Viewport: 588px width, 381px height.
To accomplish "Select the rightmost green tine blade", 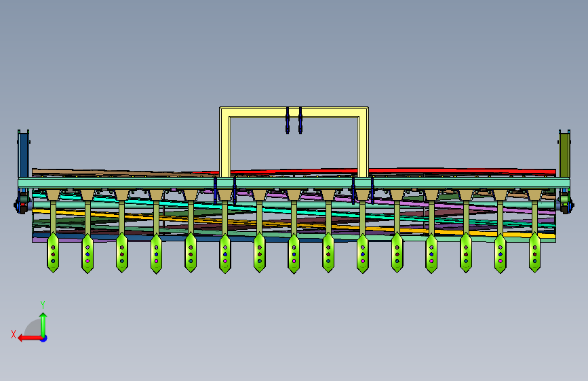I will 534,253.
